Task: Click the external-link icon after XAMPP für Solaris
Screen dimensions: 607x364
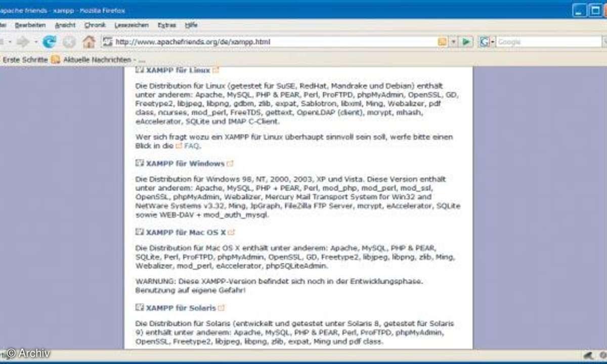Action: [x=222, y=308]
